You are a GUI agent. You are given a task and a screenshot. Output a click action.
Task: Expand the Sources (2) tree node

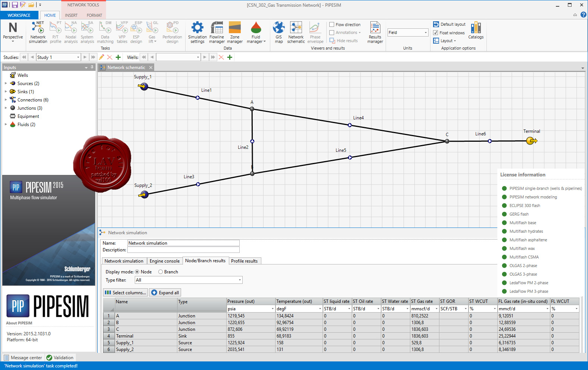[6, 84]
